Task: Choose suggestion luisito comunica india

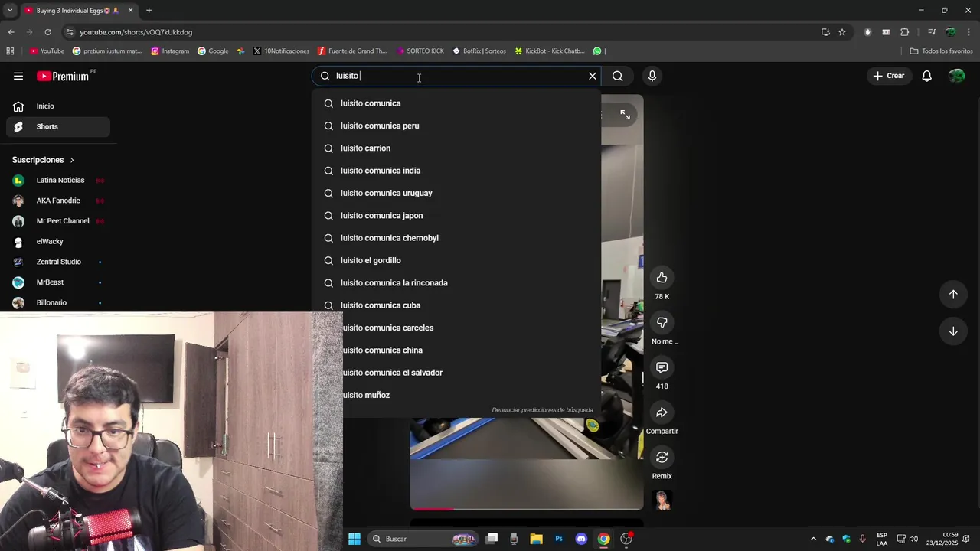Action: click(456, 171)
